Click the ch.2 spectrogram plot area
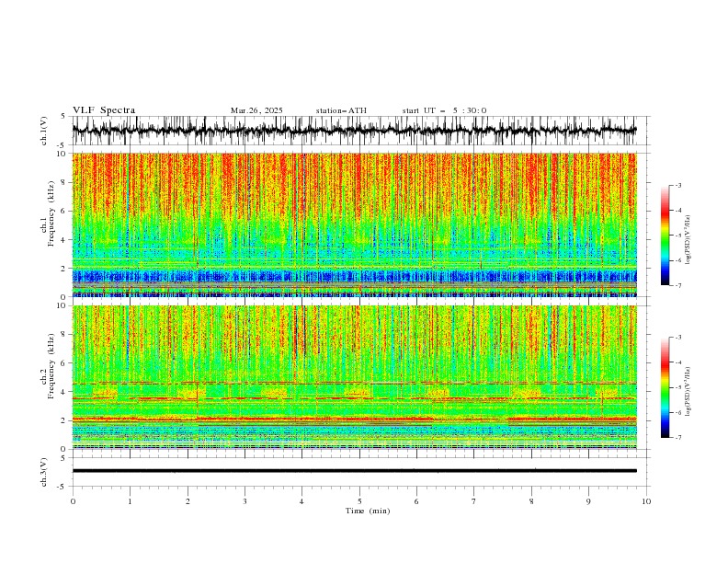The width and height of the screenshot is (728, 563). pyautogui.click(x=354, y=377)
